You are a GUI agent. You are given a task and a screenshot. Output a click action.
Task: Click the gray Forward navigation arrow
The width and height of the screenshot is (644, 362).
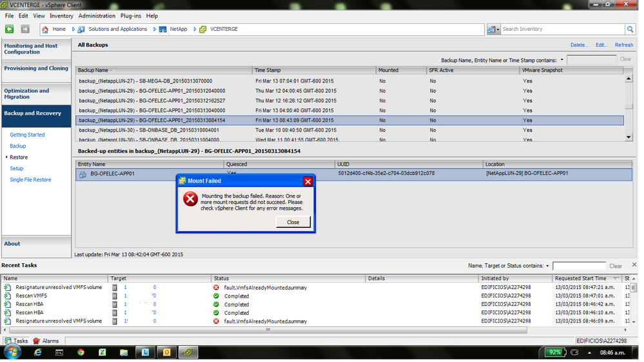[x=25, y=29]
